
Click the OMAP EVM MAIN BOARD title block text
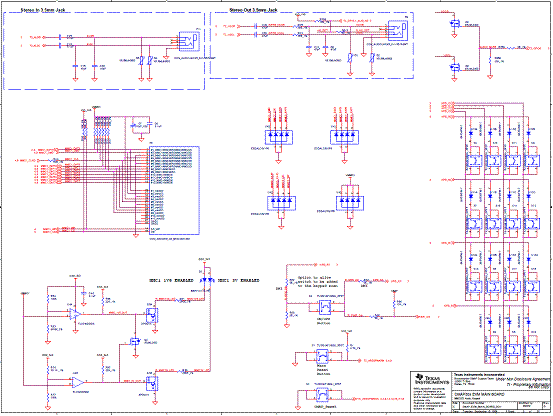pos(479,394)
